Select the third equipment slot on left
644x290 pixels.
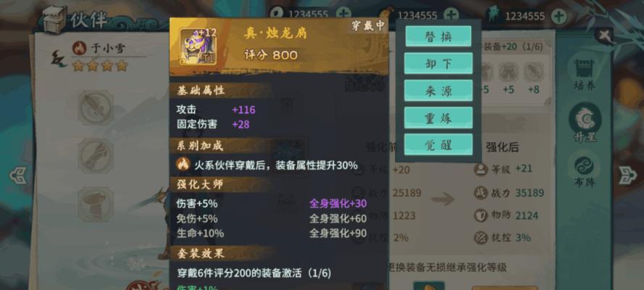click(x=96, y=204)
